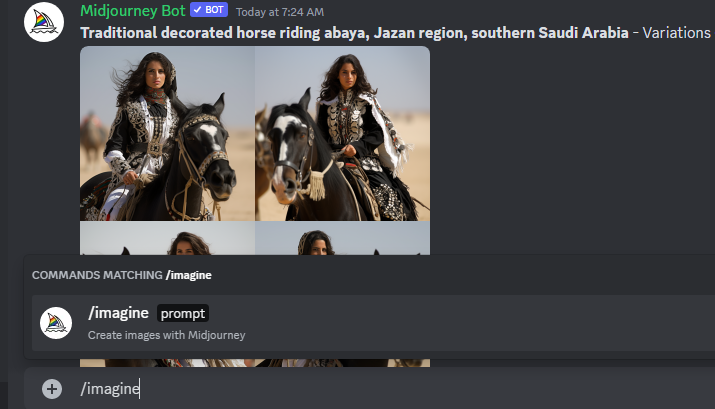Click the Commands Matching /imagine header
The image size is (715, 409).
122,275
